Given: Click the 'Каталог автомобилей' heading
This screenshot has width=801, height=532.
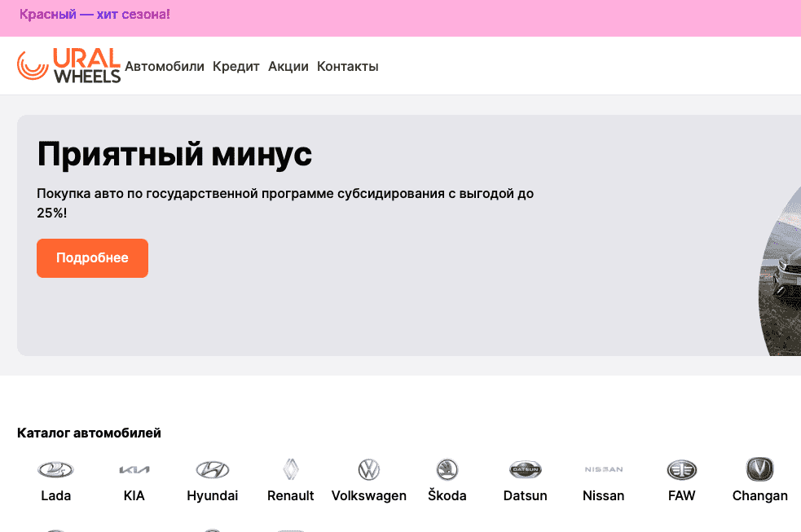Looking at the screenshot, I should [89, 433].
